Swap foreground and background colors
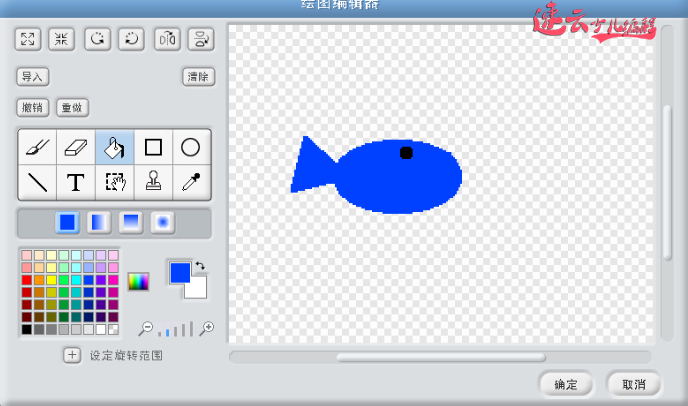The height and width of the screenshot is (406, 688). coord(200,265)
